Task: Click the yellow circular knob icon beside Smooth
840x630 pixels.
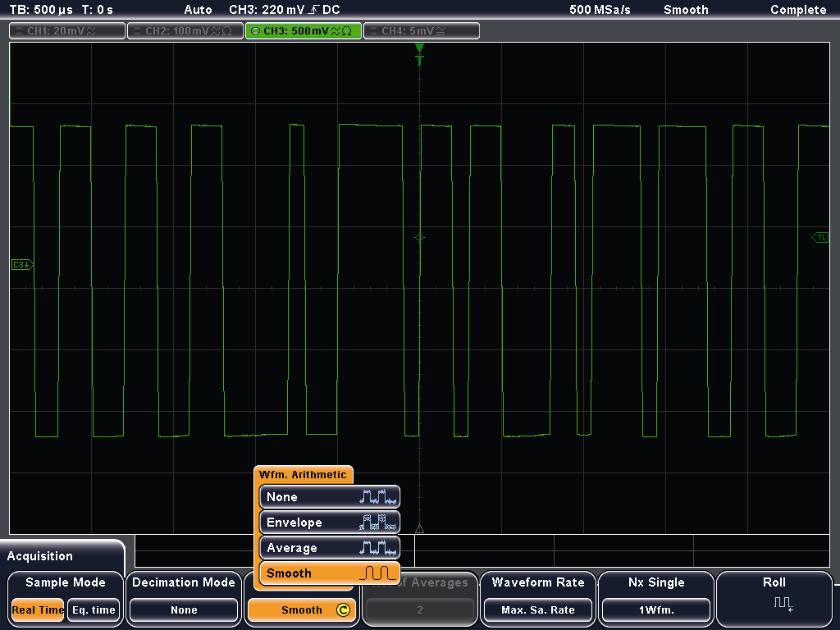Action: 343,609
